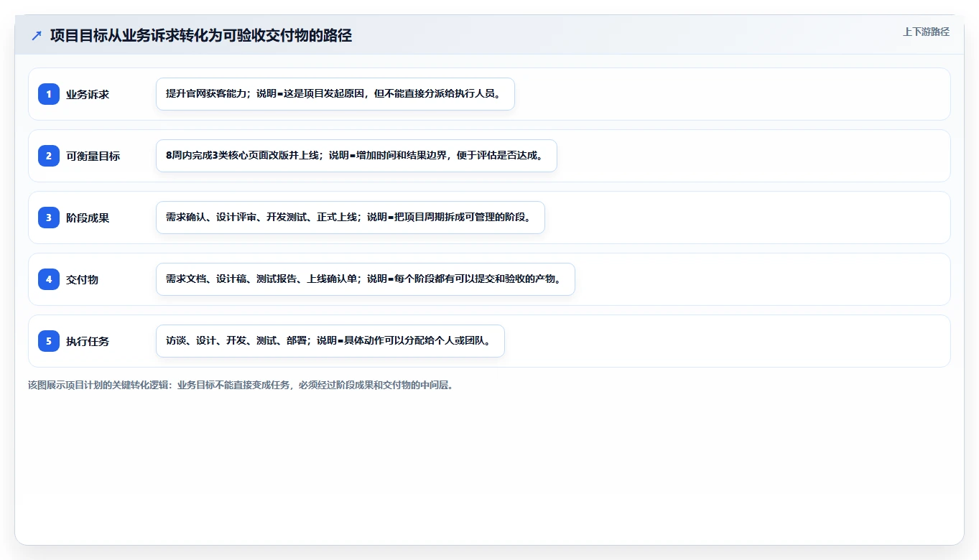The image size is (979, 560).
Task: Click the step number 4 badge
Action: 49,279
